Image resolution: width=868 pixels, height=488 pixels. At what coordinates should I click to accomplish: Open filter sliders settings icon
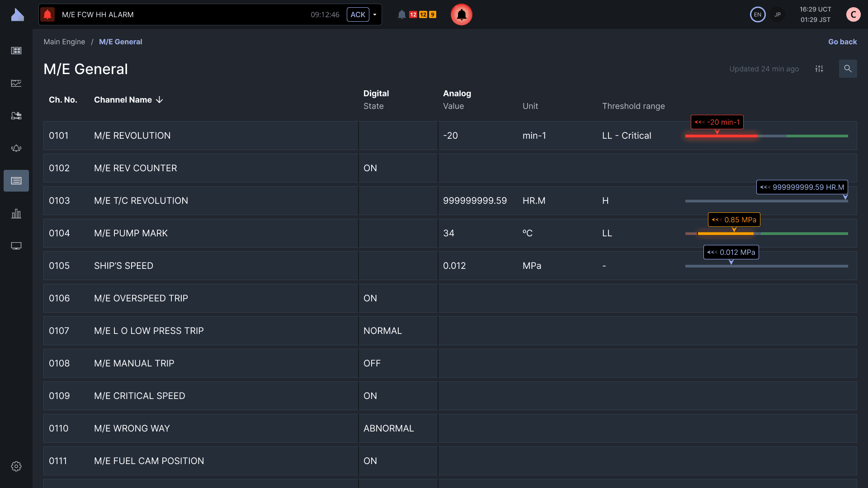(x=819, y=69)
